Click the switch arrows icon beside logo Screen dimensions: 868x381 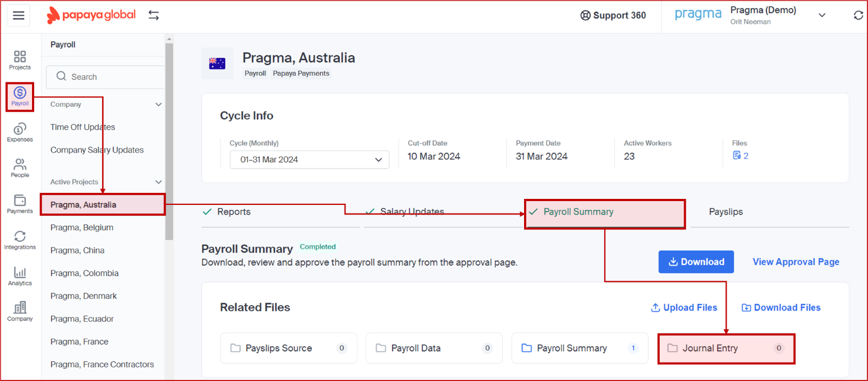click(154, 15)
